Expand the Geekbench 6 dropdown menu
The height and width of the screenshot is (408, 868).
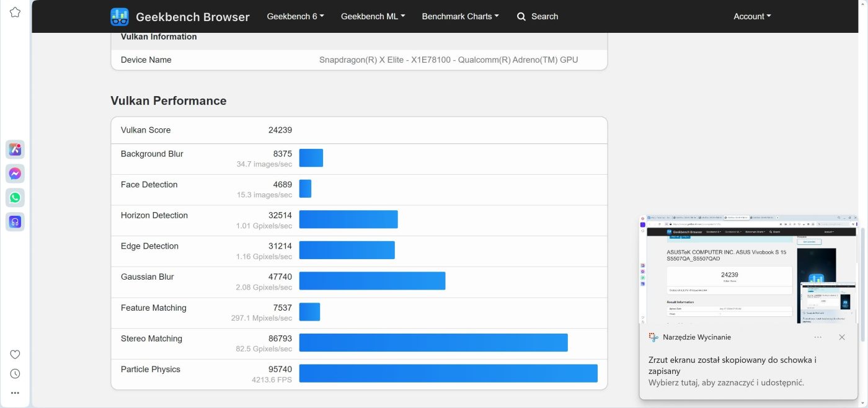tap(296, 17)
